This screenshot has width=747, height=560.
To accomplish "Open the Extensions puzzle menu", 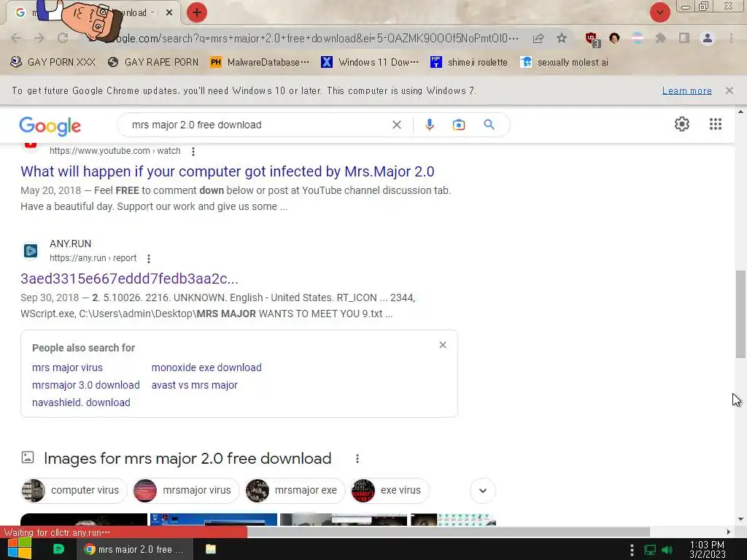I will coord(661,38).
